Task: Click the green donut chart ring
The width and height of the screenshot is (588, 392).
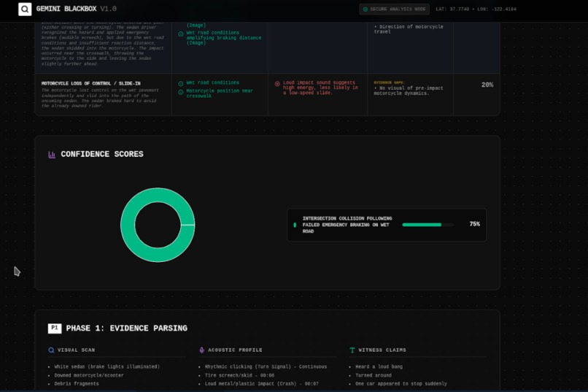Action: click(x=127, y=225)
